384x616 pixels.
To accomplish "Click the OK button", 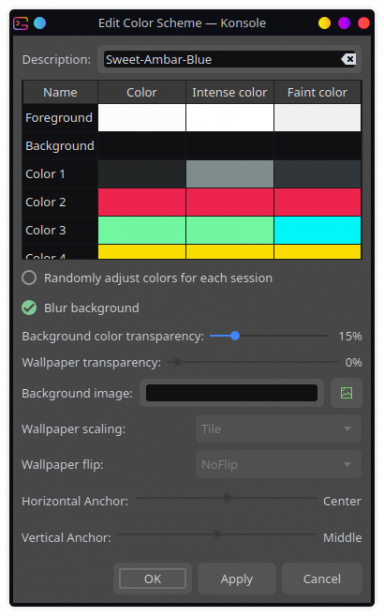I will click(152, 579).
